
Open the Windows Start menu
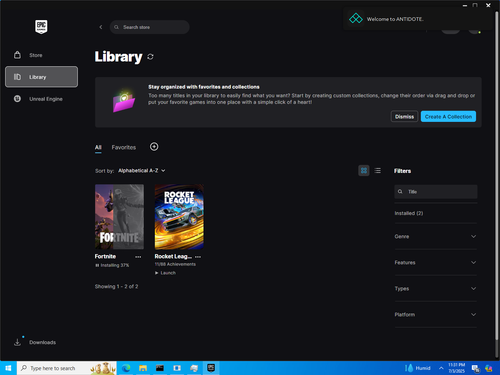point(8,368)
